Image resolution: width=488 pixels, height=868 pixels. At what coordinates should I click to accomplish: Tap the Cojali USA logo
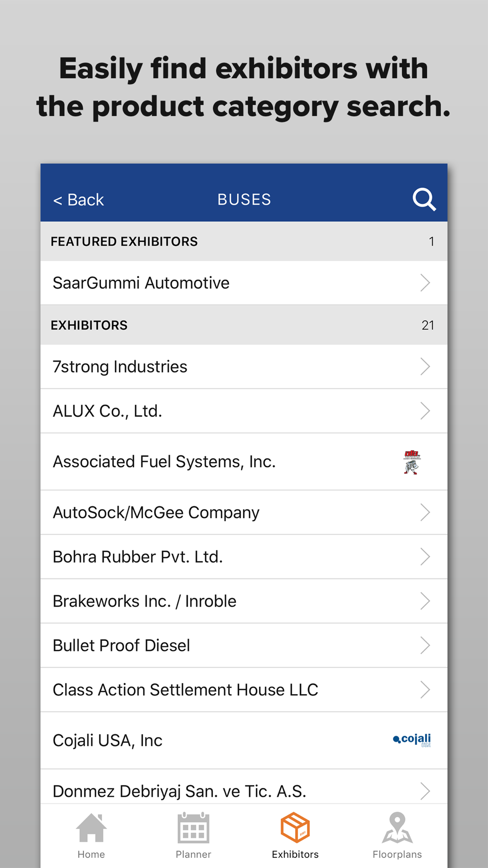[x=412, y=740]
